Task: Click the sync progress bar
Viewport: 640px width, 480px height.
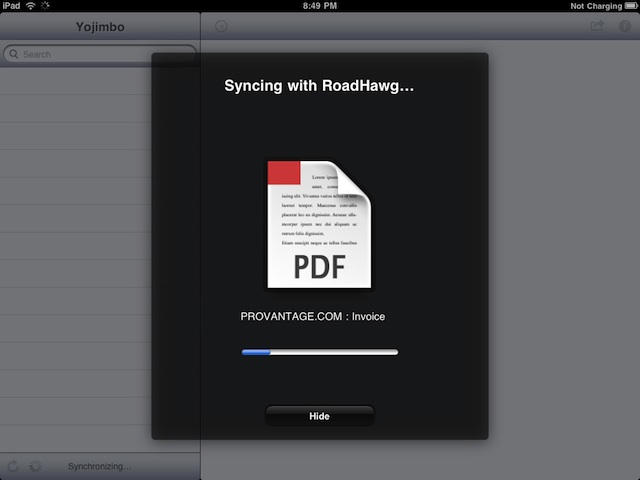Action: coord(319,352)
